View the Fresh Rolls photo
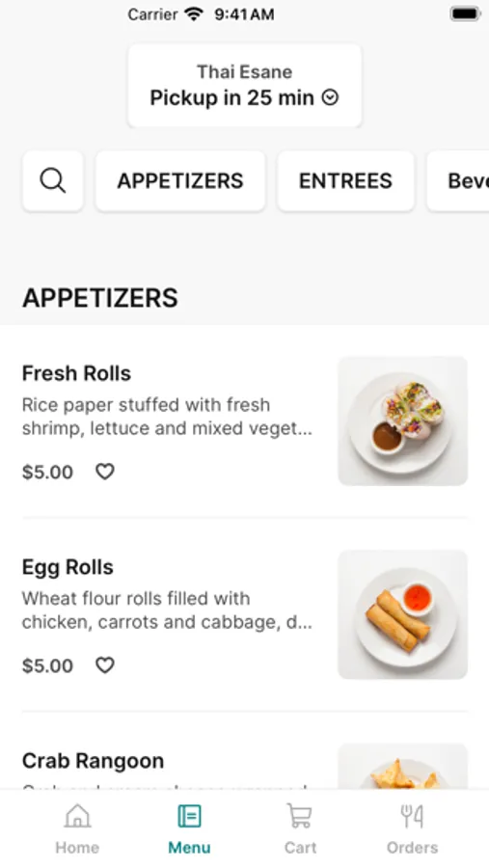 [x=402, y=420]
